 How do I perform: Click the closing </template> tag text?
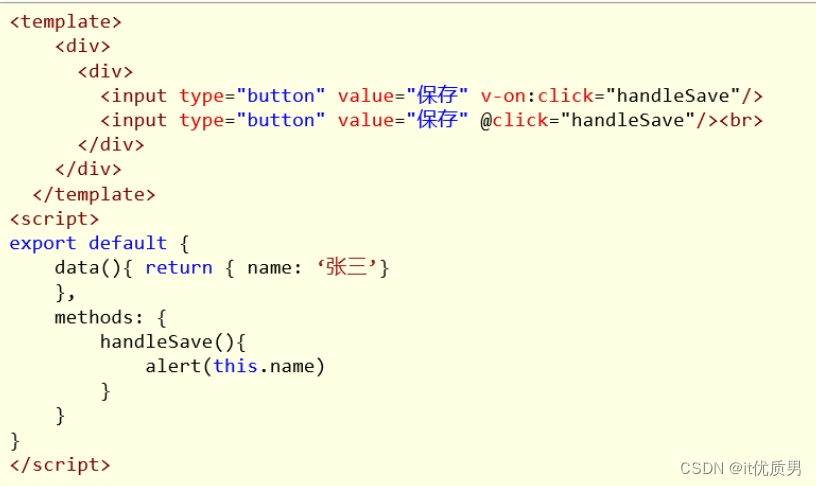(x=94, y=195)
